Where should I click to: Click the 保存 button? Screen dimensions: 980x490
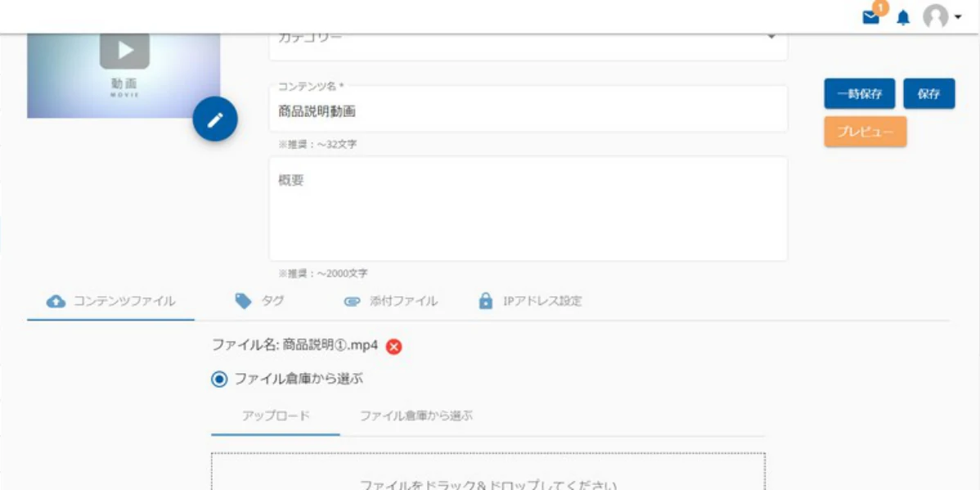coord(928,94)
